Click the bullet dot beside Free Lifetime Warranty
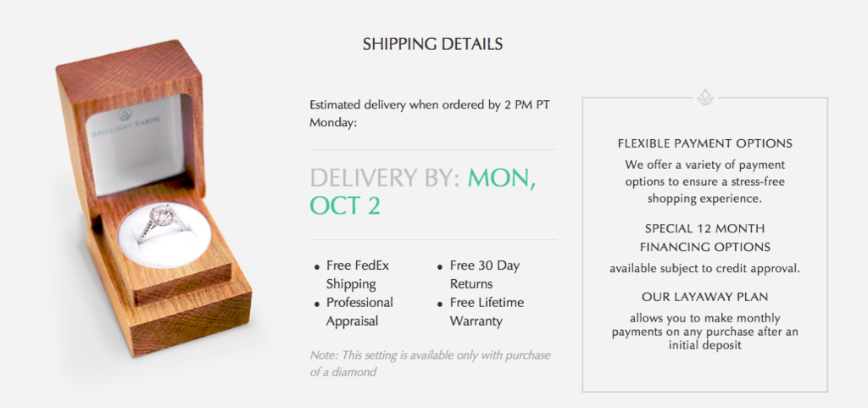The image size is (868, 408). pos(440,305)
